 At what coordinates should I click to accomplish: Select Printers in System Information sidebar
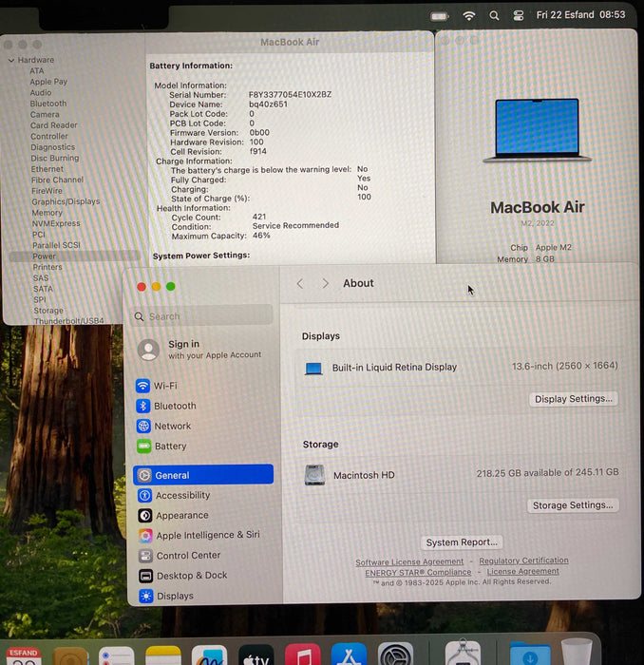47,267
